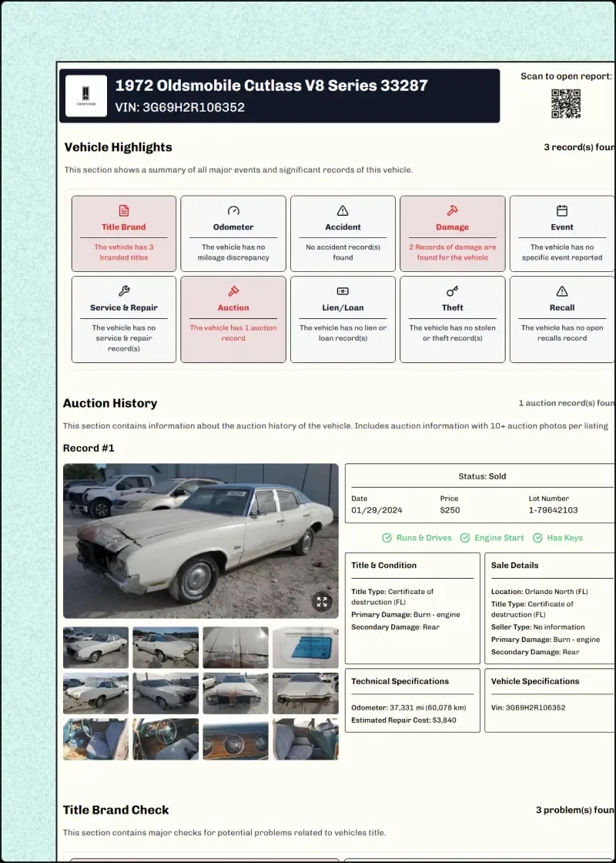Click 'The vehicle has 1 auction record' text
The width and height of the screenshot is (616, 863).
[233, 333]
